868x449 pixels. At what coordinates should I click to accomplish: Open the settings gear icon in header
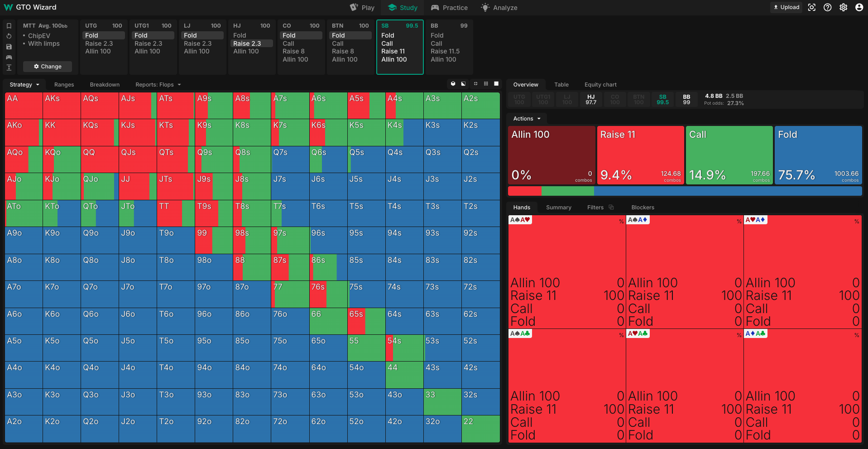844,7
